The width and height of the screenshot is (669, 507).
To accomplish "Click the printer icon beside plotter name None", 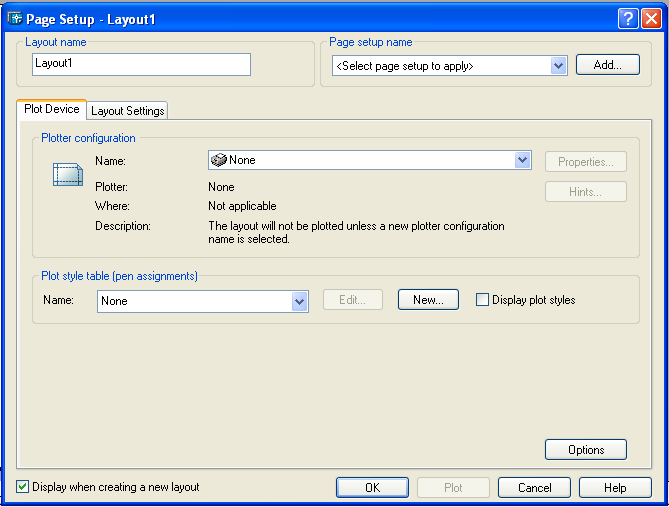I will [219, 160].
